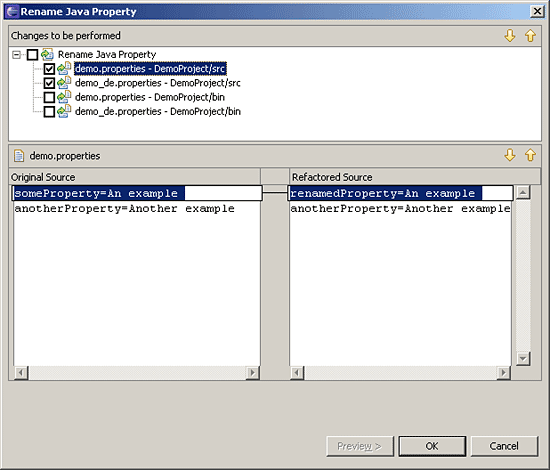Cancel the rename dialog
This screenshot has height=470, width=550.
tap(504, 446)
